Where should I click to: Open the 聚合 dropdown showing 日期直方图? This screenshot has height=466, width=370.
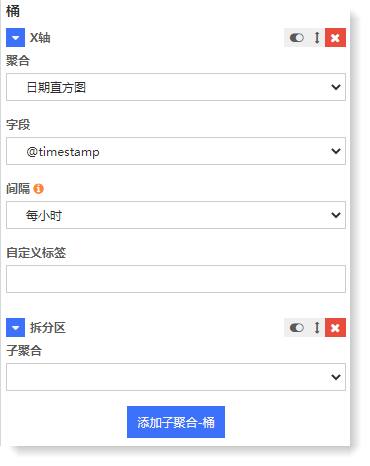tap(176, 87)
